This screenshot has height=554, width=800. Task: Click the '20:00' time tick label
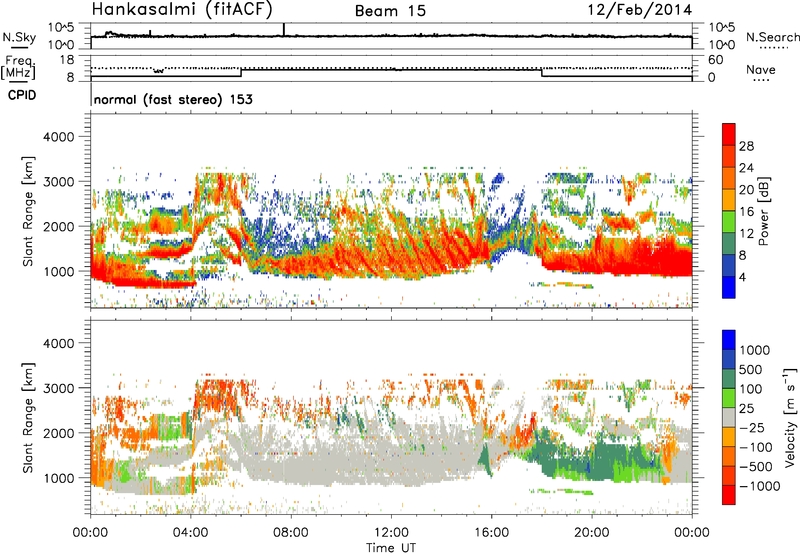(592, 533)
